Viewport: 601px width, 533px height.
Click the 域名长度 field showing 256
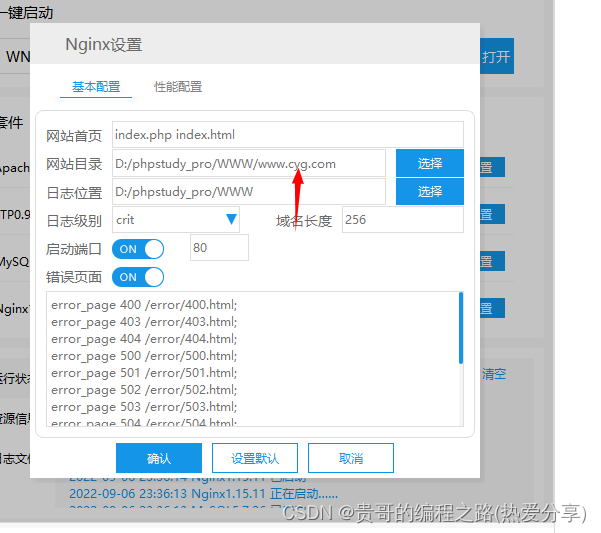(x=402, y=220)
